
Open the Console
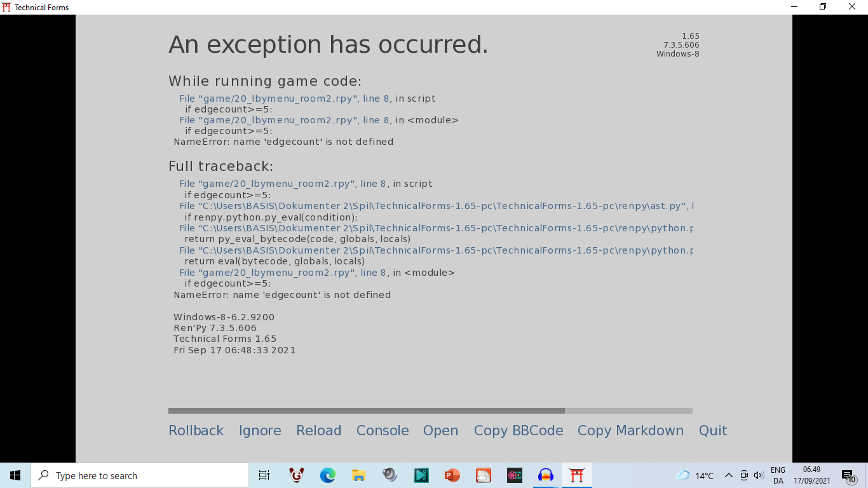tap(383, 430)
